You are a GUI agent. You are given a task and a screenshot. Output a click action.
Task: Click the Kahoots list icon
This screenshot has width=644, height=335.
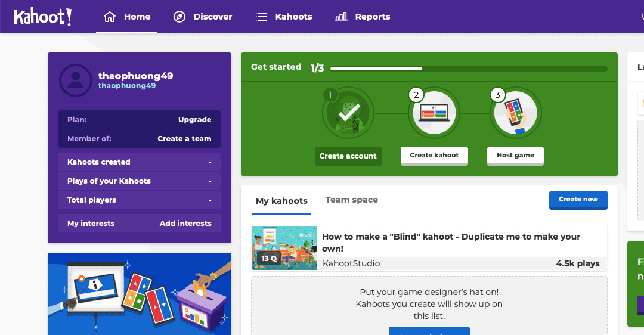pyautogui.click(x=261, y=17)
